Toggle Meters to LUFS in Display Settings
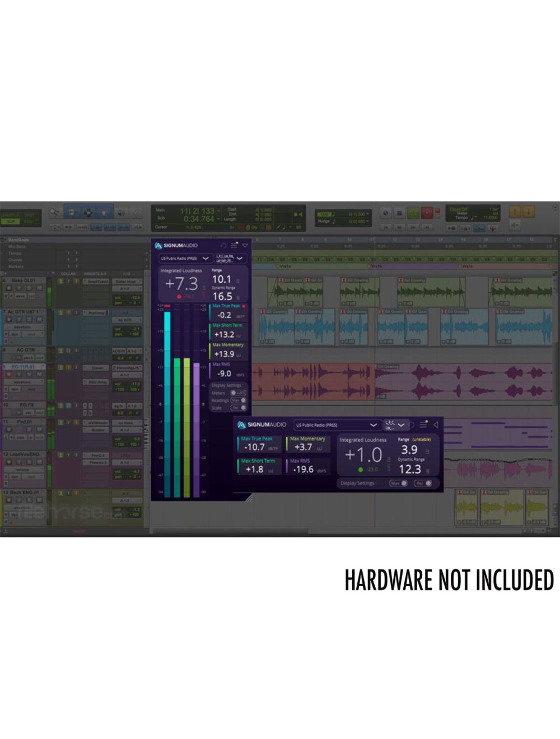Viewport: 560px width, 739px height. [x=239, y=393]
